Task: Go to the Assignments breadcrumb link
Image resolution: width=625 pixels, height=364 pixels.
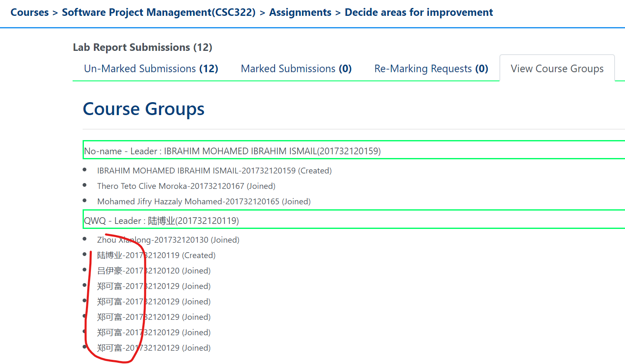Action: (300, 13)
